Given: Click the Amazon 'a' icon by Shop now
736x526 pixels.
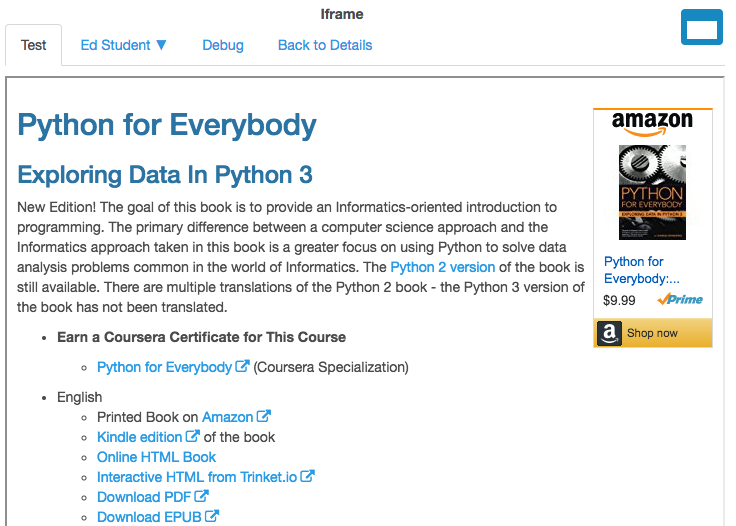Looking at the screenshot, I should click(x=609, y=333).
